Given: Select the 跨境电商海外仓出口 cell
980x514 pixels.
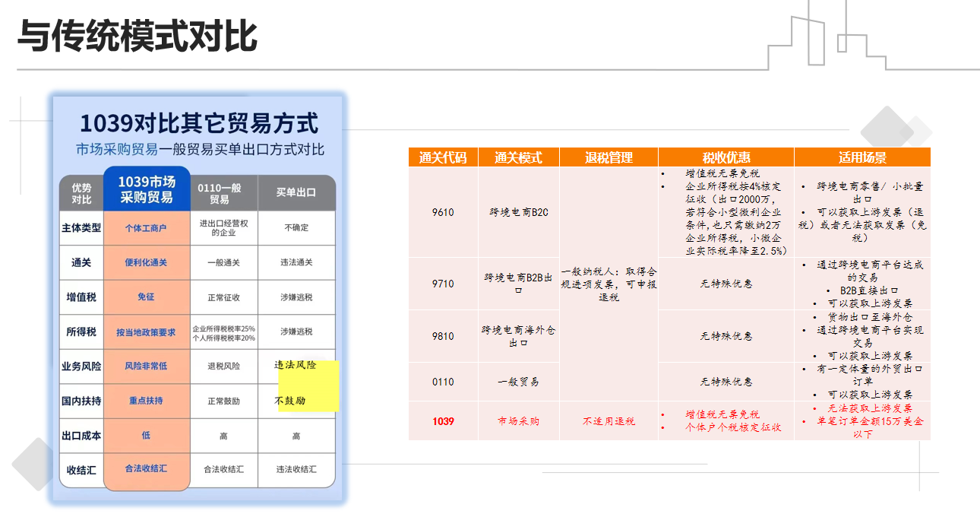Looking at the screenshot, I should [518, 336].
